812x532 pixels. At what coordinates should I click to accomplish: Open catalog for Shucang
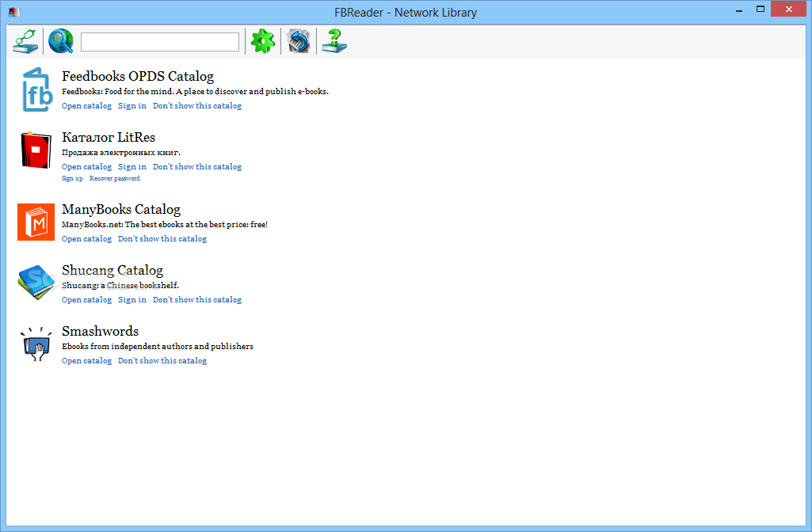[86, 299]
